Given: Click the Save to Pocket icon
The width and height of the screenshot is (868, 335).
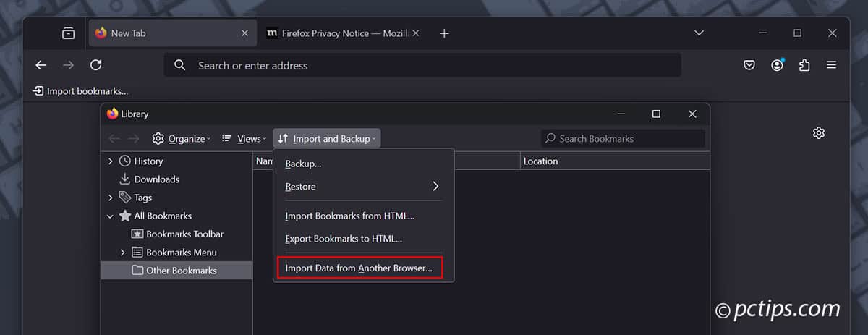Looking at the screenshot, I should click(x=749, y=65).
